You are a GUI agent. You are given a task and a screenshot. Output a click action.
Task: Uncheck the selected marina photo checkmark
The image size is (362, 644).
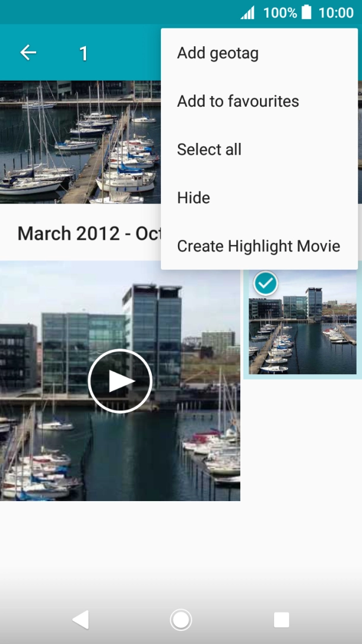point(265,284)
